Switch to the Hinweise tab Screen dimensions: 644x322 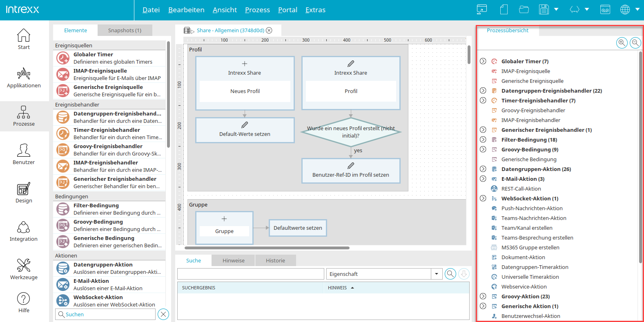coord(234,260)
